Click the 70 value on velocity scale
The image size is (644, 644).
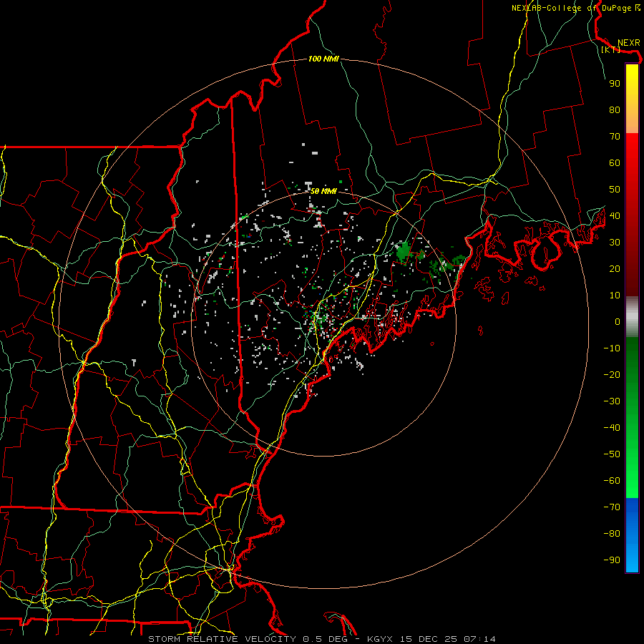[x=615, y=137]
